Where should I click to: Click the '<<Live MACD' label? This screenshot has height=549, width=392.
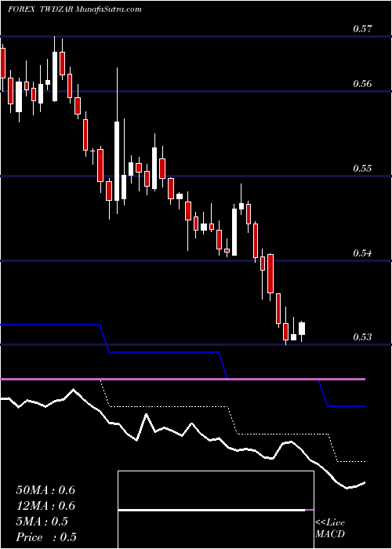[x=330, y=529]
